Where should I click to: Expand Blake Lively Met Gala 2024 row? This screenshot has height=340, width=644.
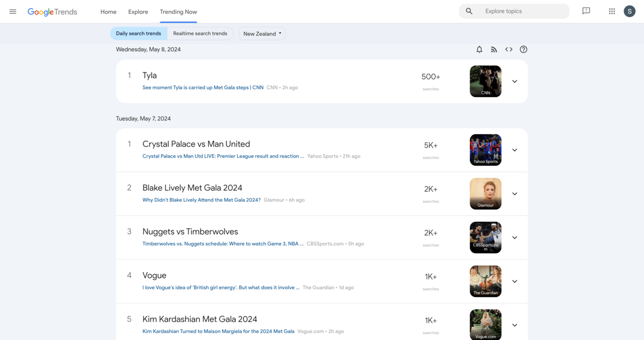pos(515,194)
